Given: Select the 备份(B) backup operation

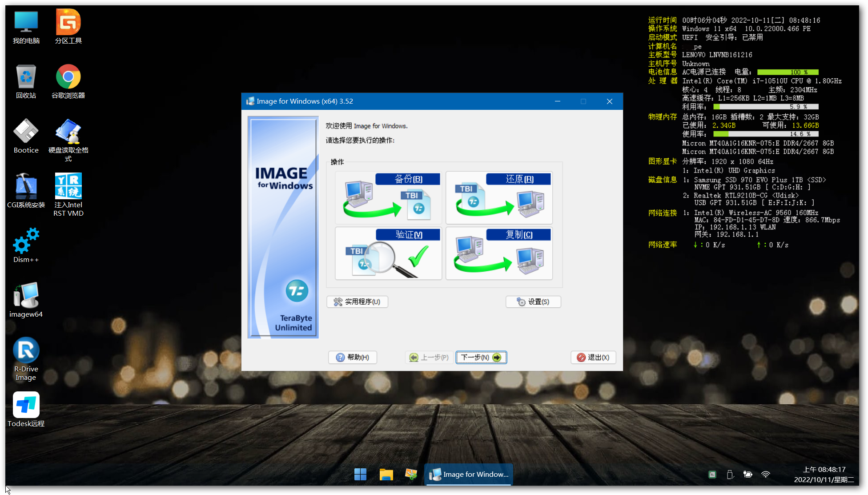Looking at the screenshot, I should click(388, 197).
